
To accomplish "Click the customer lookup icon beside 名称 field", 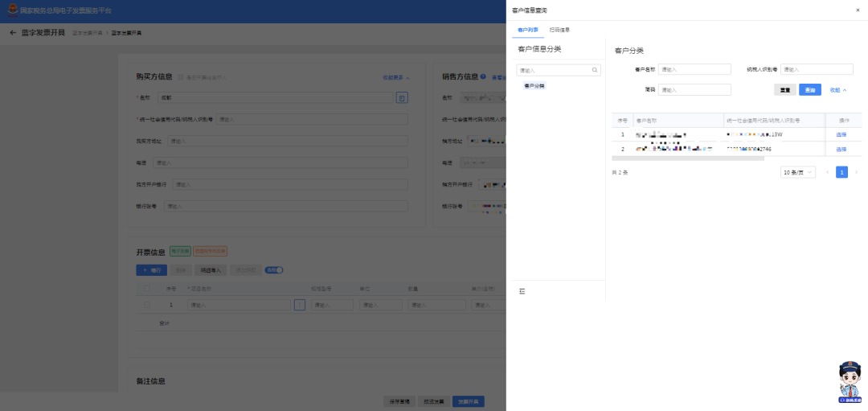I will pyautogui.click(x=402, y=97).
